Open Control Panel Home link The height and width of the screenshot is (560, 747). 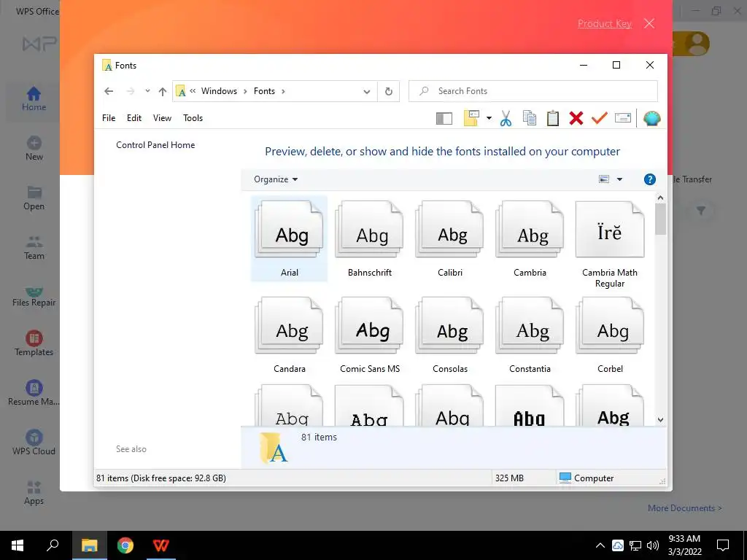click(x=155, y=145)
